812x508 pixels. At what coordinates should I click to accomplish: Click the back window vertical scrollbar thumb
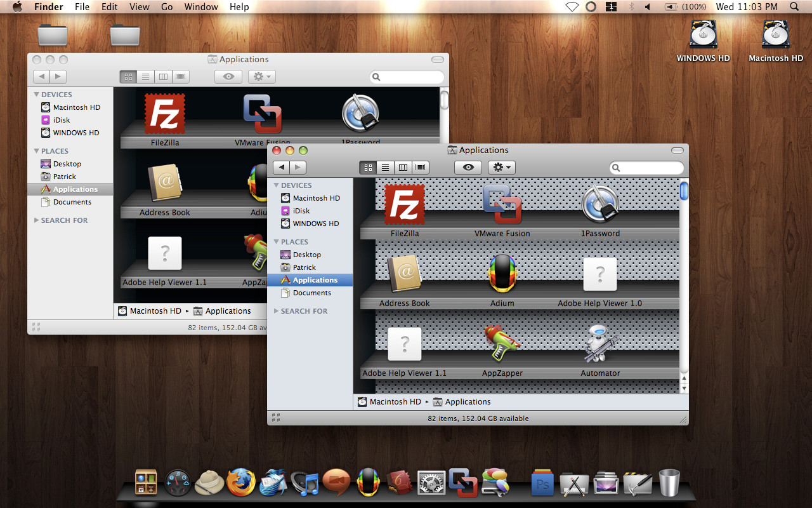(x=444, y=100)
